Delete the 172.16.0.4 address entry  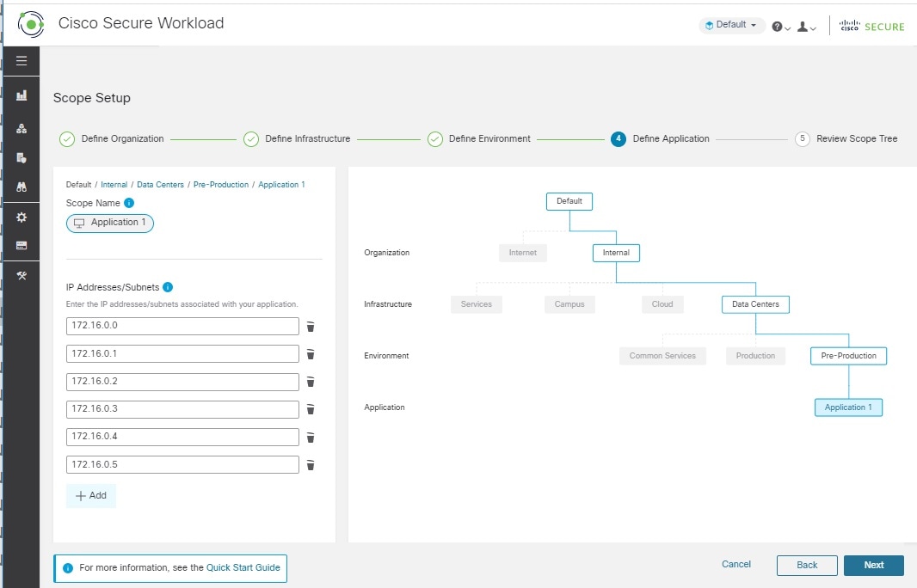click(x=311, y=438)
